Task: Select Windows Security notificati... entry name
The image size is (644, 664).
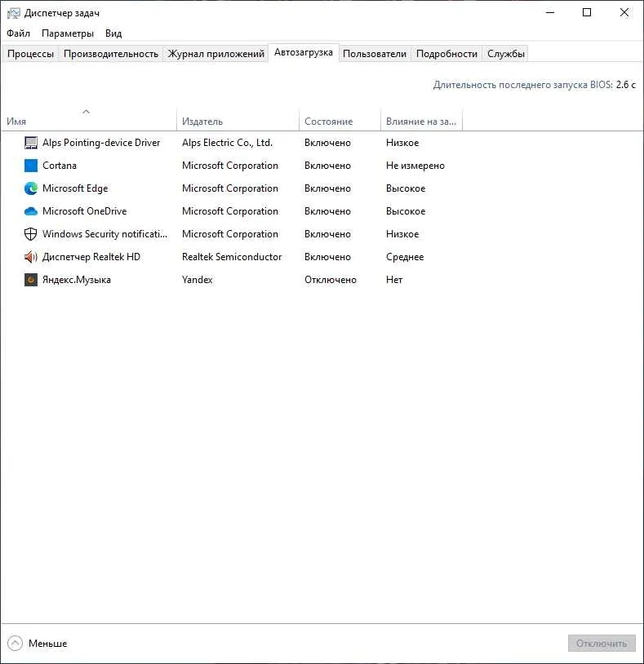Action: (104, 234)
